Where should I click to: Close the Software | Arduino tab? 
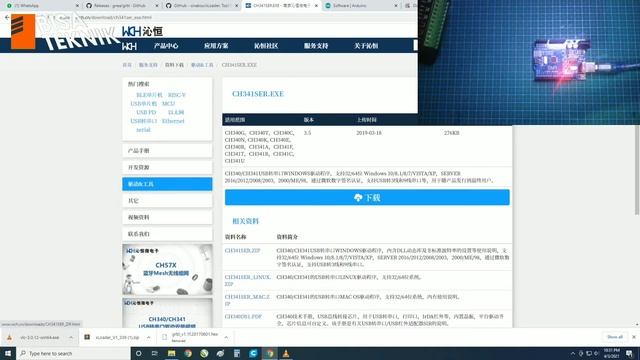[396, 6]
